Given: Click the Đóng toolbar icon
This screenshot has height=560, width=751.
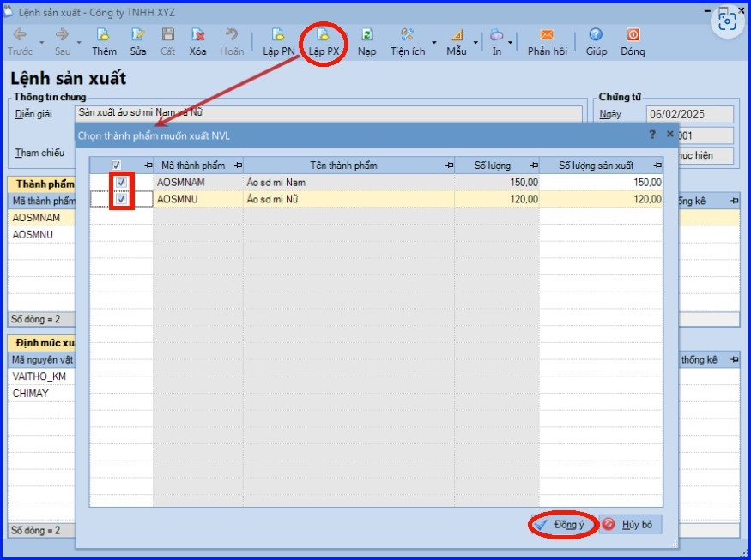Looking at the screenshot, I should click(x=633, y=35).
